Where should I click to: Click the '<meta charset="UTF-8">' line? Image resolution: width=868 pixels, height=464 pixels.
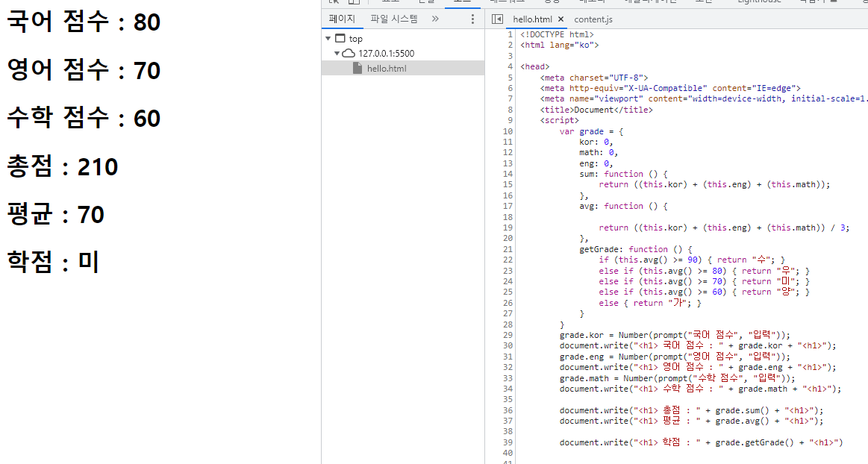[594, 78]
